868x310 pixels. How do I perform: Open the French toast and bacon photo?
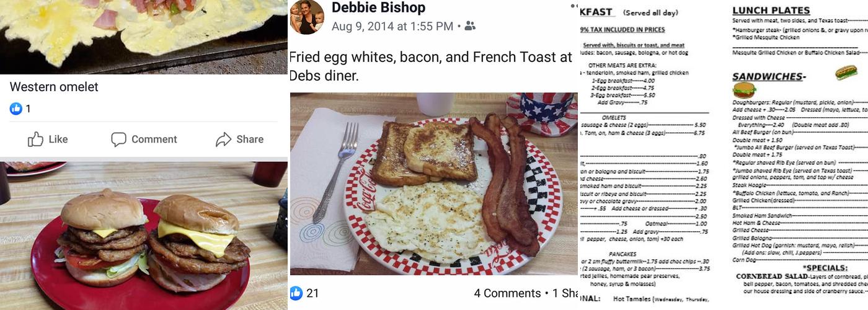pyautogui.click(x=434, y=184)
